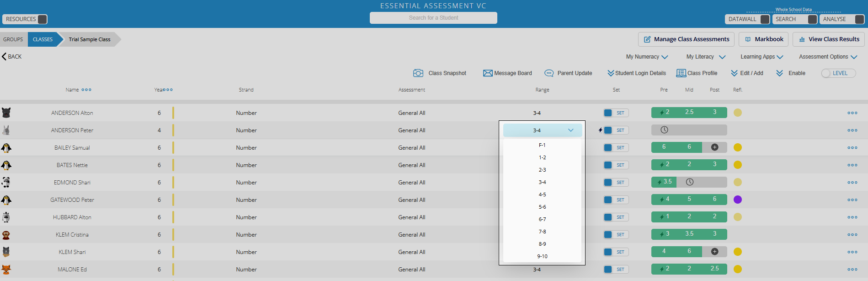Open the Markbook
The height and width of the screenshot is (281, 868).
click(x=764, y=39)
